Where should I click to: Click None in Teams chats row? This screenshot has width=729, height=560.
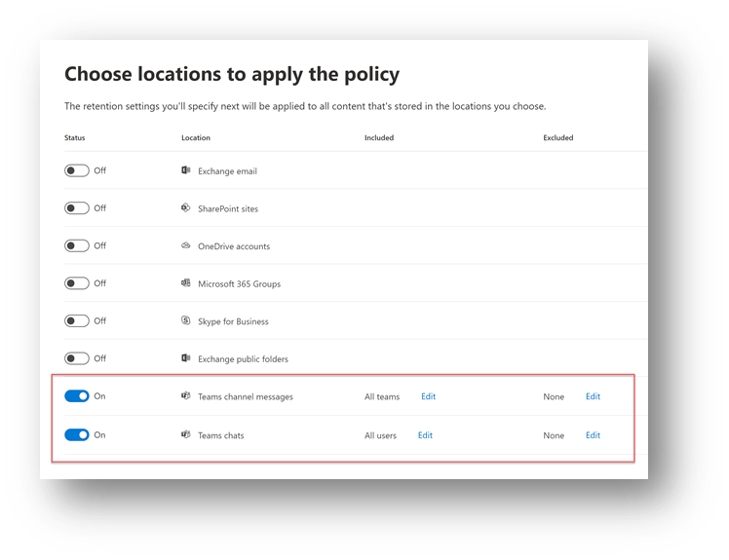pos(554,435)
